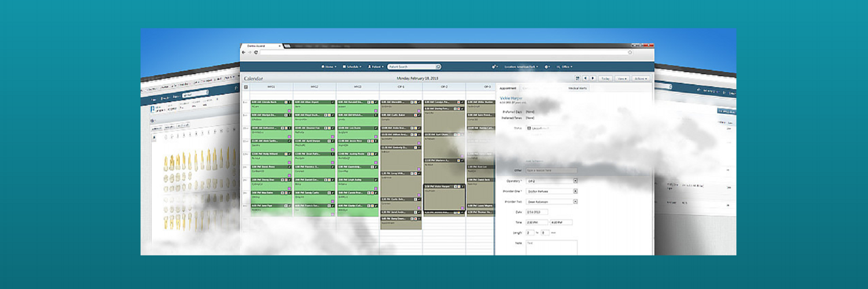Open the Location: American Fork dropdown

(521, 66)
